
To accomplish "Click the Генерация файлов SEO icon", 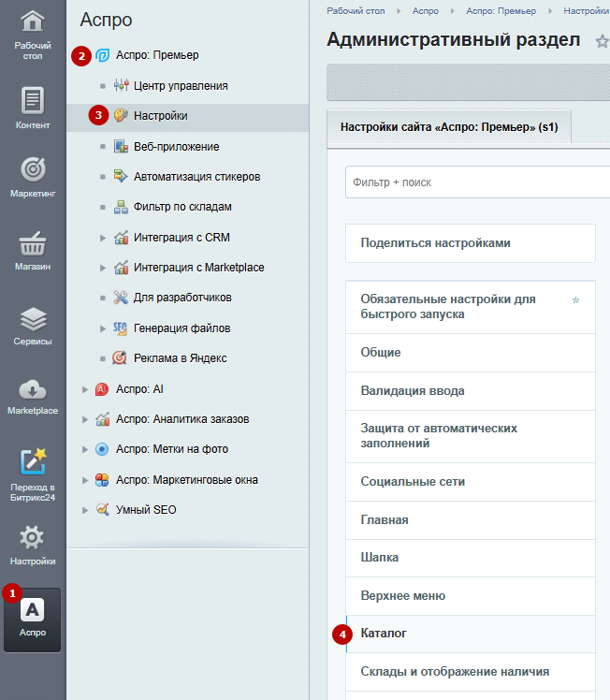I will pos(120,328).
